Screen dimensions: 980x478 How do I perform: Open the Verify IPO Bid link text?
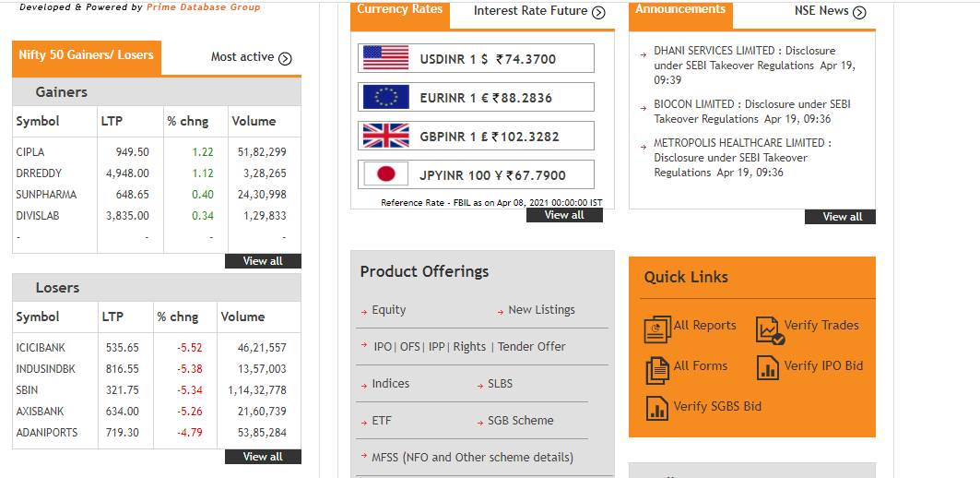click(x=823, y=365)
